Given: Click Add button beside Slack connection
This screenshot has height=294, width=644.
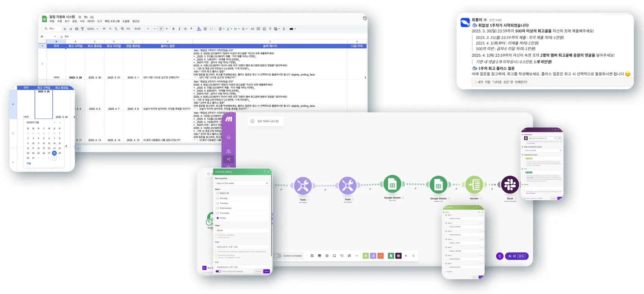Looking at the screenshot, I should 560,138.
